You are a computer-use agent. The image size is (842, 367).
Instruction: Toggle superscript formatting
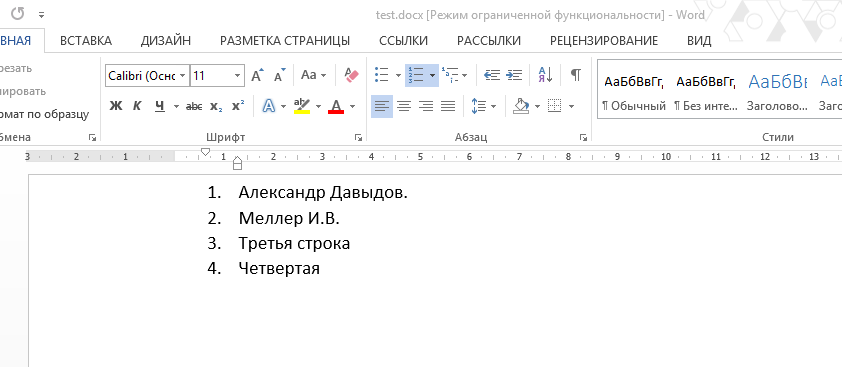(238, 106)
